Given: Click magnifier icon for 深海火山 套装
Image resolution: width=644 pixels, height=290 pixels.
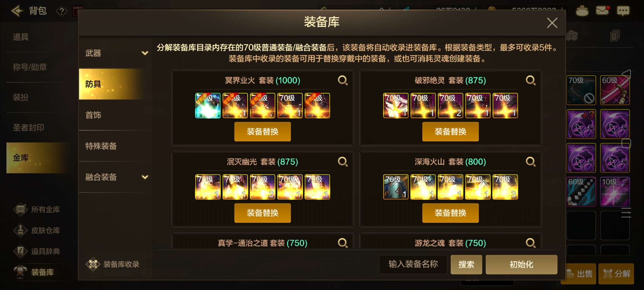Looking at the screenshot, I should point(530,162).
